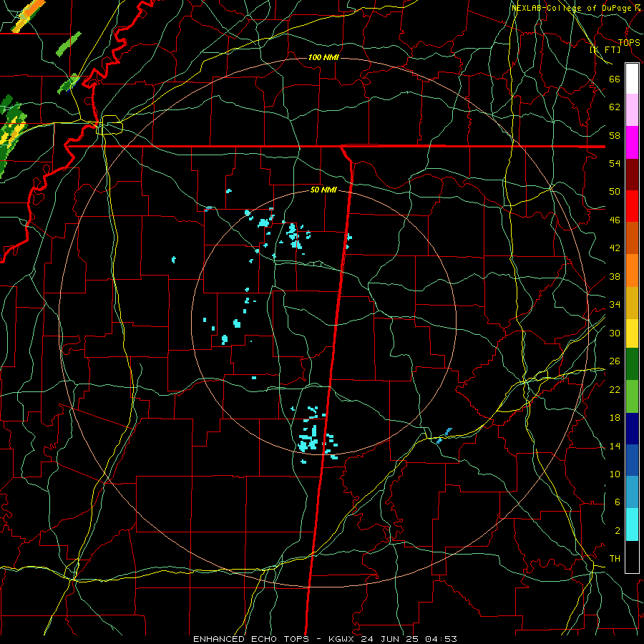The image size is (644, 644).
Task: Click the "50" legend value
Action: pos(615,192)
